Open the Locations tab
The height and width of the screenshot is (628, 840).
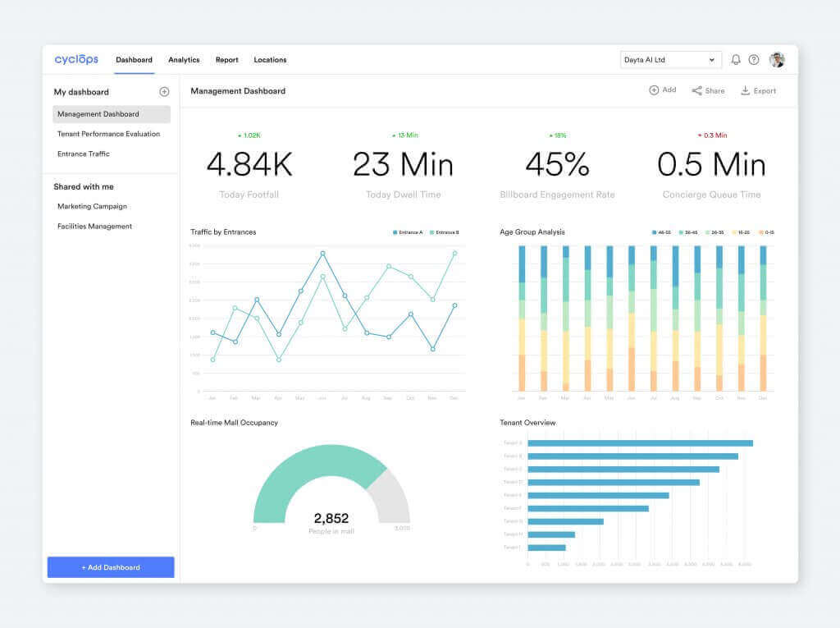270,60
